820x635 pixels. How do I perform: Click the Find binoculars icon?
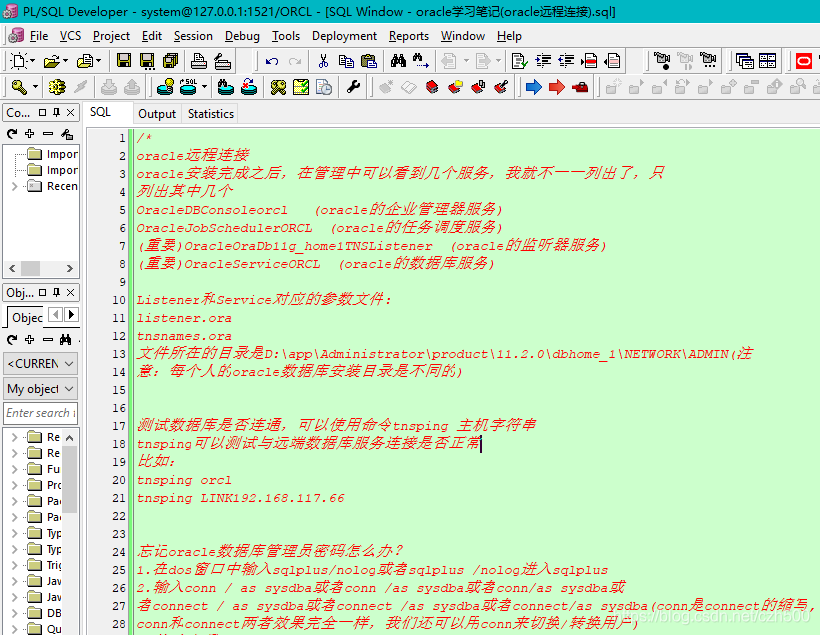(x=398, y=61)
